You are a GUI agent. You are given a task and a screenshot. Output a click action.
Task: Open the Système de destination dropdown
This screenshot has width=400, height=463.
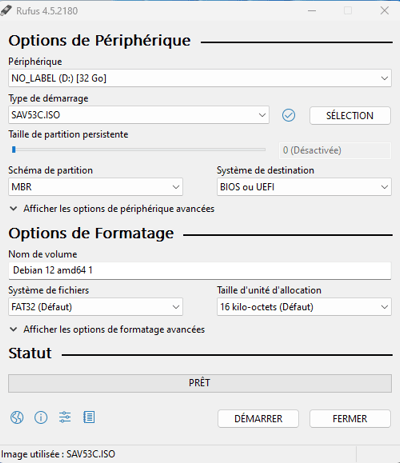[x=304, y=187]
